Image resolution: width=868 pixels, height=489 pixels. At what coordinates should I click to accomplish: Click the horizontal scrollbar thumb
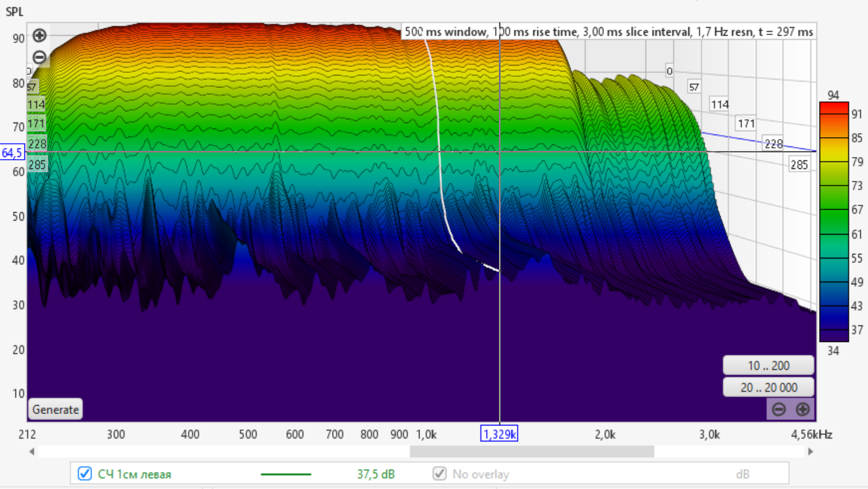(x=531, y=451)
